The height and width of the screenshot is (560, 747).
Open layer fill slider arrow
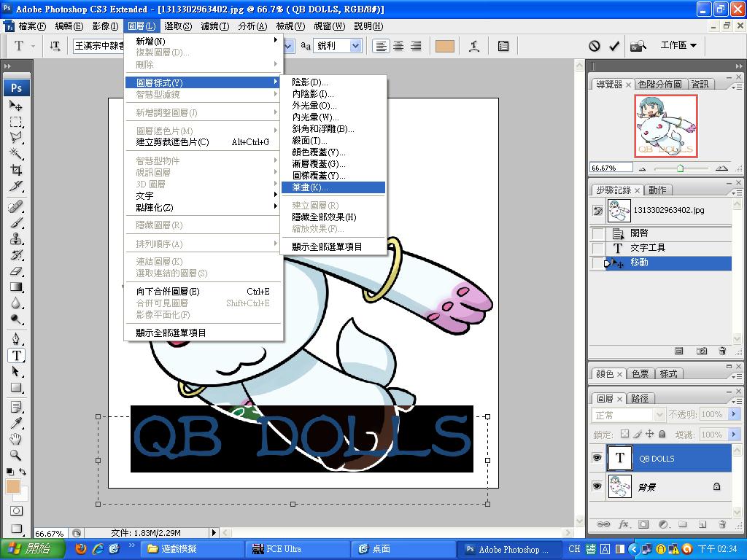[x=734, y=435]
